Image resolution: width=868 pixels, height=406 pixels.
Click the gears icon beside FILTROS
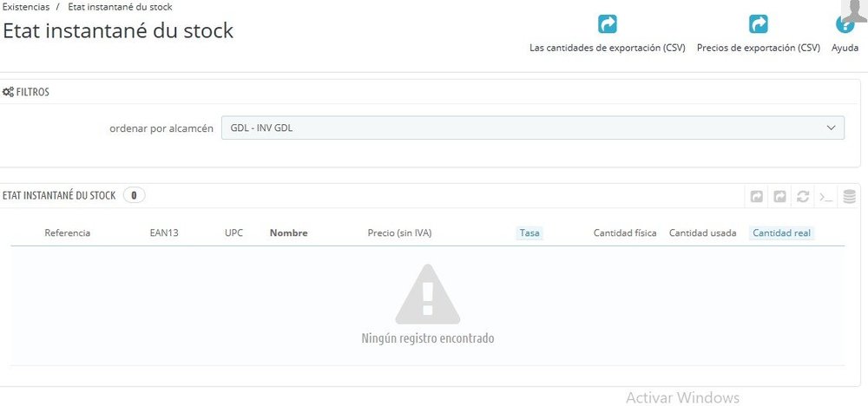point(8,92)
